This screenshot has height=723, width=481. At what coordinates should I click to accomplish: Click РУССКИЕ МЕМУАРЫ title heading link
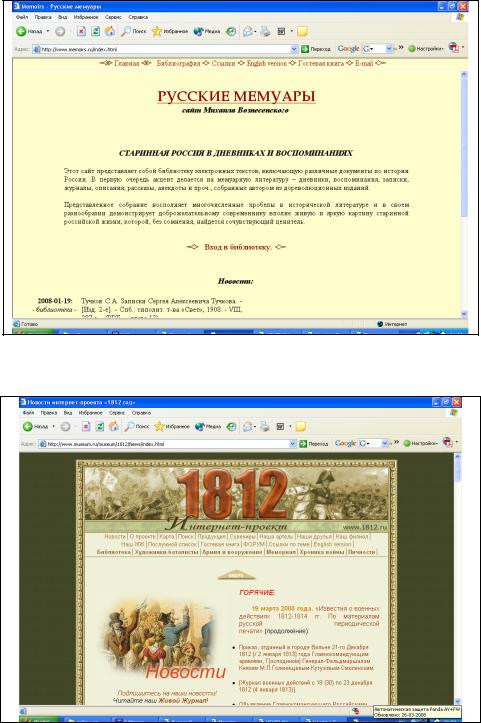click(x=236, y=96)
